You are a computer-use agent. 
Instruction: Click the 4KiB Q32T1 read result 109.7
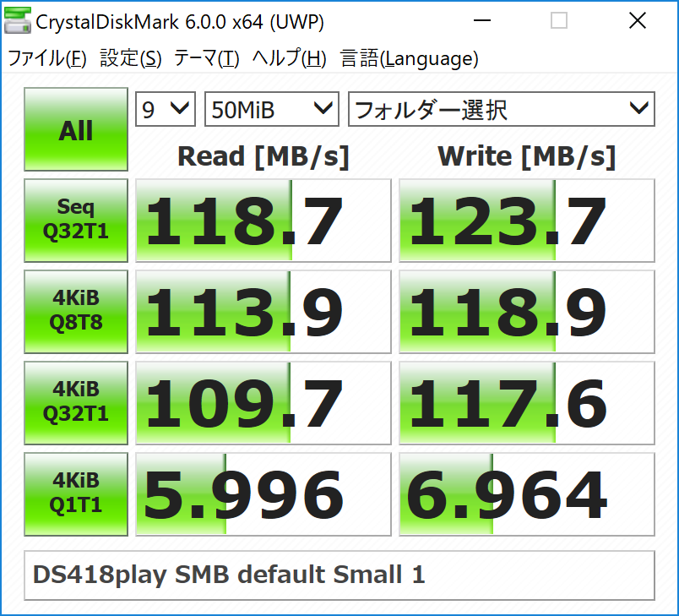tap(263, 403)
